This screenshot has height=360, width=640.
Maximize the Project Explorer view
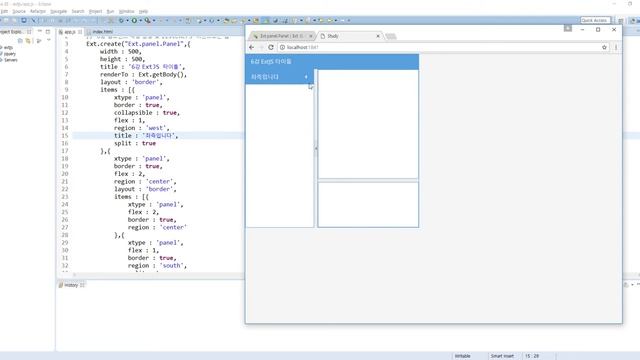click(48, 31)
